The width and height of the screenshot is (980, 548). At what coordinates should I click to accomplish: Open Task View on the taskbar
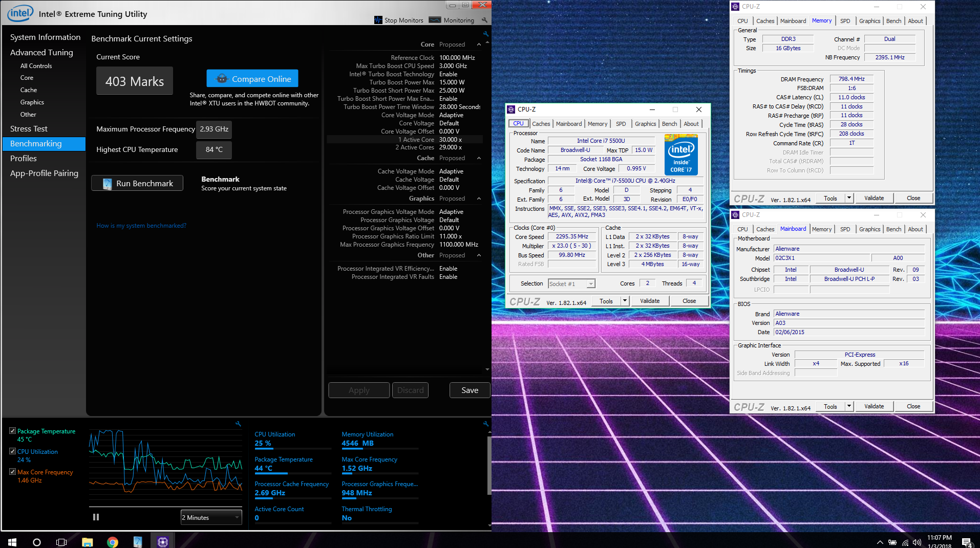point(61,542)
